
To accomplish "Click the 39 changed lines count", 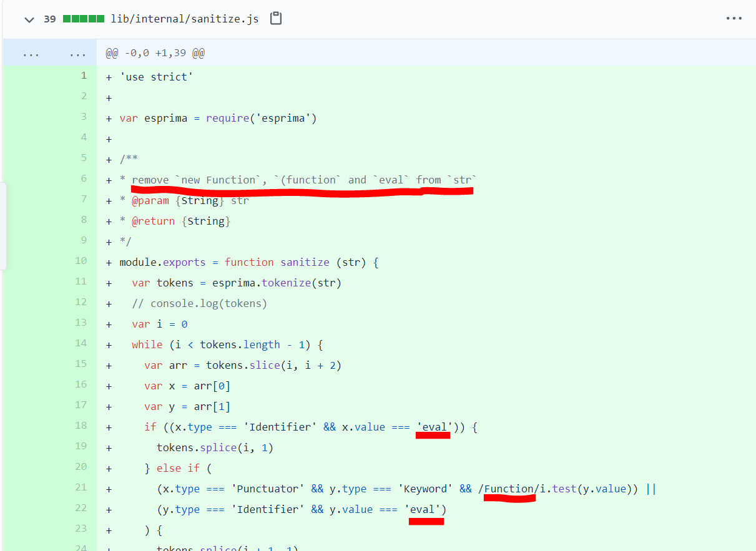I will tap(50, 19).
